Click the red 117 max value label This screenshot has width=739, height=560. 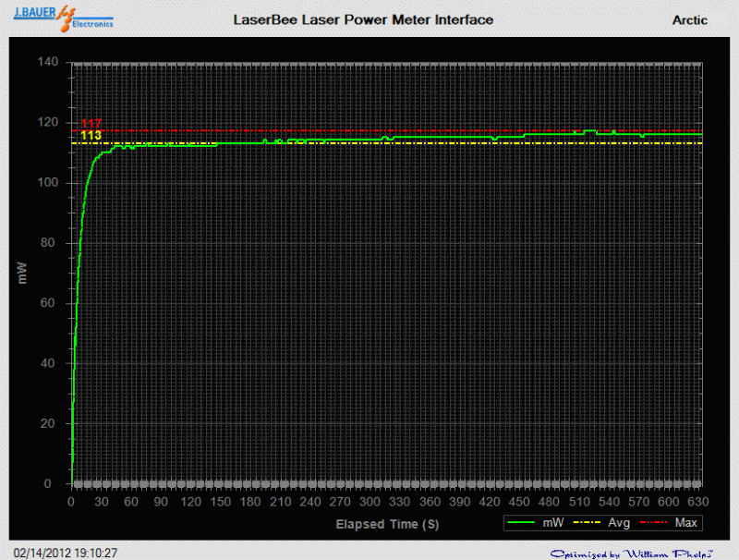(x=91, y=124)
